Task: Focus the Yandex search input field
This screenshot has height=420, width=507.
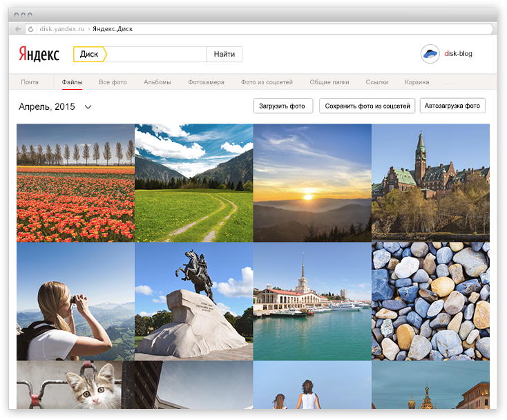Action: point(157,54)
